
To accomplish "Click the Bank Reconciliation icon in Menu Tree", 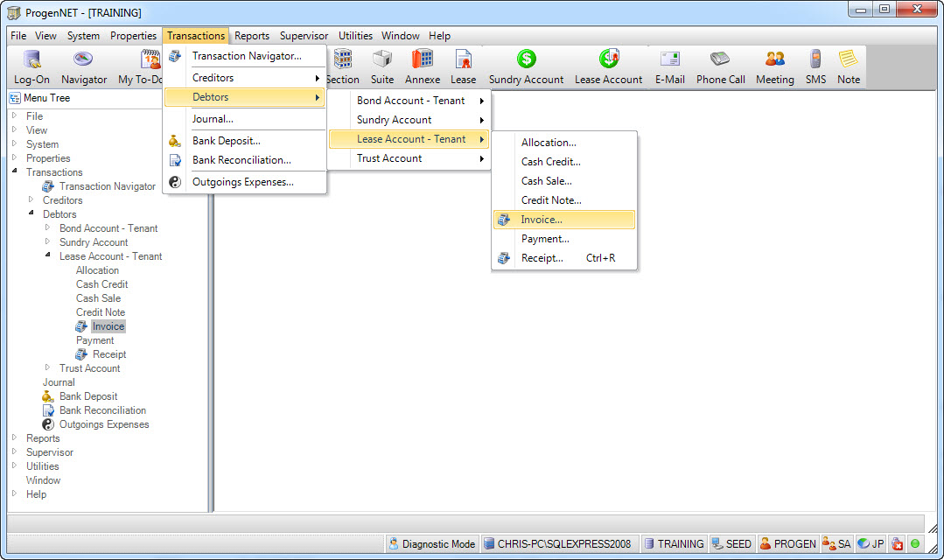I will pyautogui.click(x=48, y=410).
